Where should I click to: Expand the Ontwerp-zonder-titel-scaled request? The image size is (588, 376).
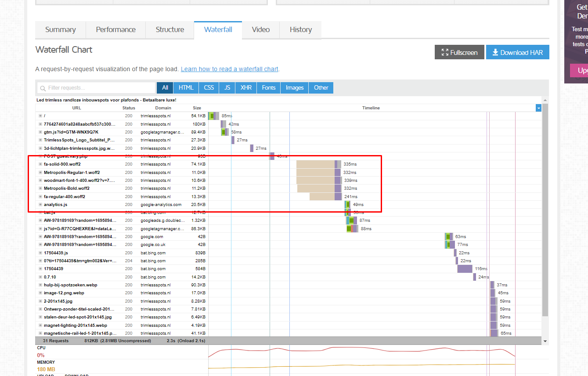click(x=40, y=309)
